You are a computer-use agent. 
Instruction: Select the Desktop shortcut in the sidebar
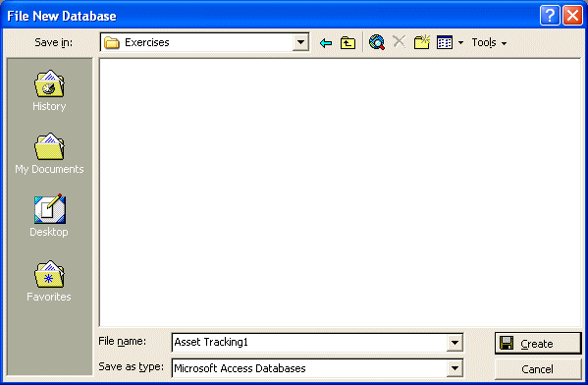49,216
